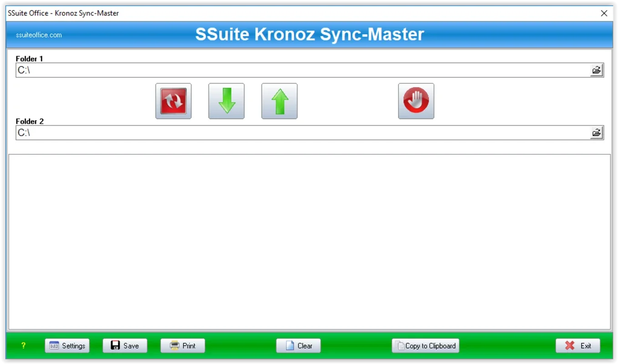Close the Kronoz Sync-Master window
The width and height of the screenshot is (618, 364).
click(x=604, y=13)
